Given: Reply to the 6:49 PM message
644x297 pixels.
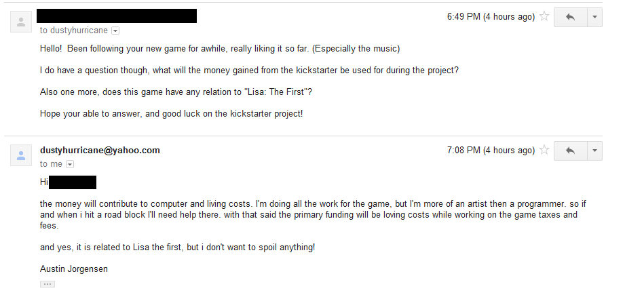Looking at the screenshot, I should click(x=570, y=17).
